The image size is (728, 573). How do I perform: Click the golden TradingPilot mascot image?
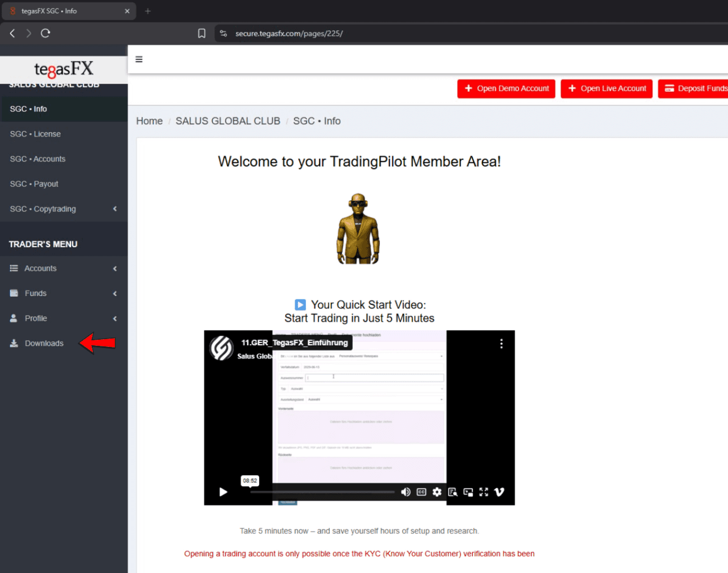358,229
